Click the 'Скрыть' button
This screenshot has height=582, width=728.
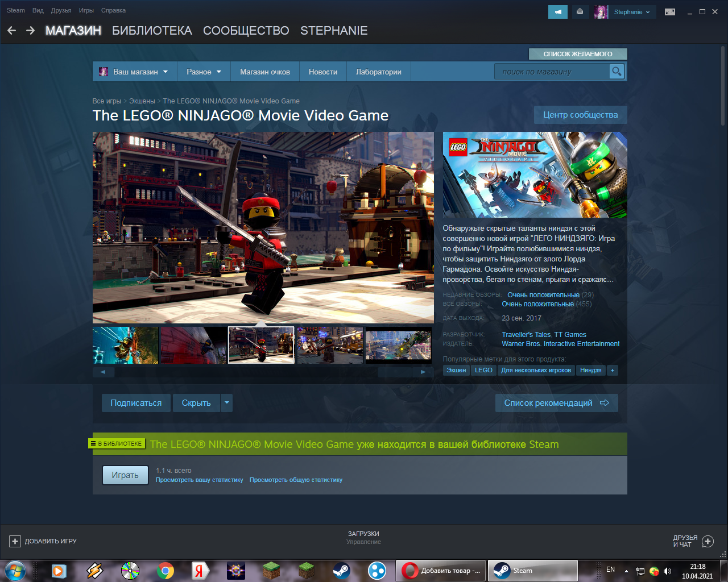click(196, 403)
